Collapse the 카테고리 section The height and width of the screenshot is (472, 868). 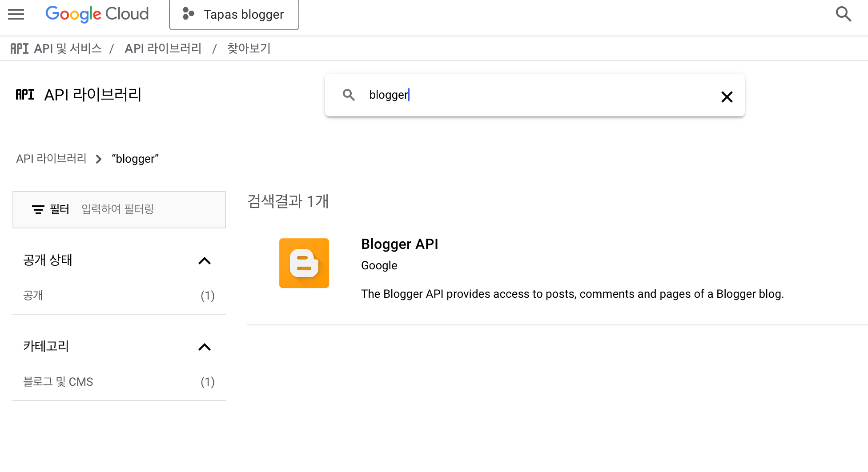pos(205,347)
